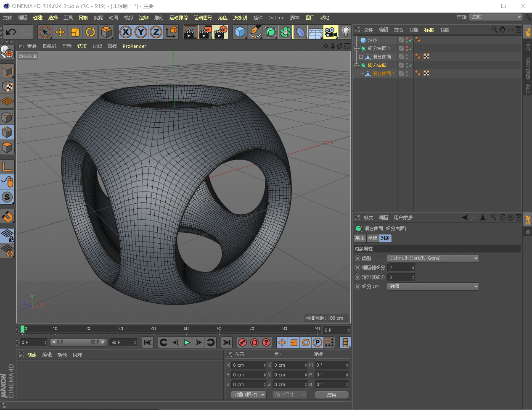Select the Scale tool
This screenshot has height=410, width=532.
[x=75, y=32]
